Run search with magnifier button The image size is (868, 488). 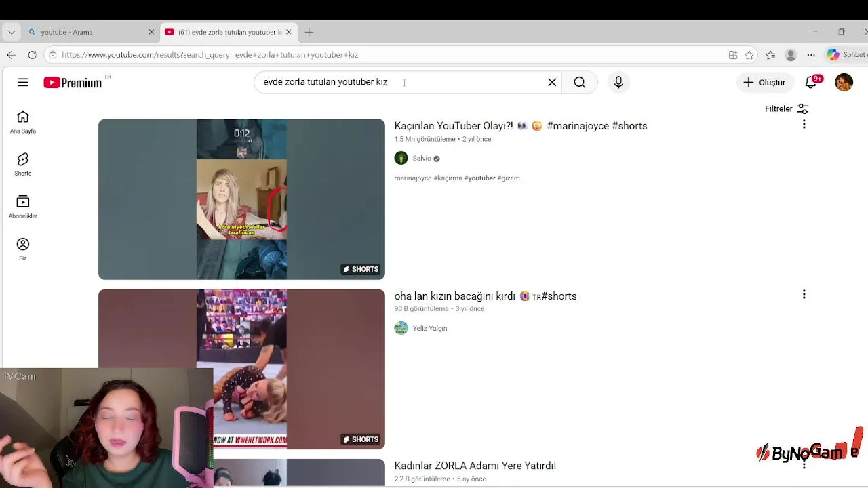pos(580,82)
